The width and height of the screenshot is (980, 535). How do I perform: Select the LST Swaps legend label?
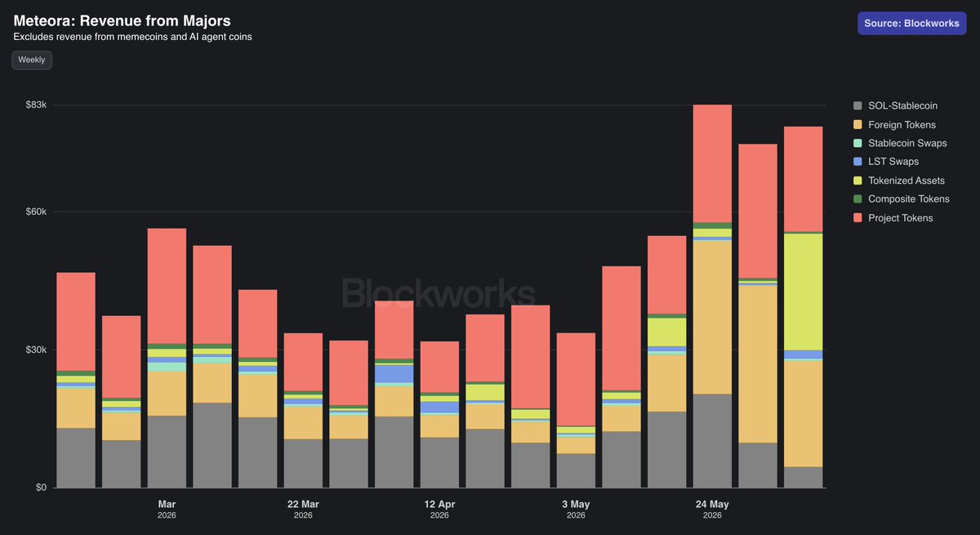893,162
